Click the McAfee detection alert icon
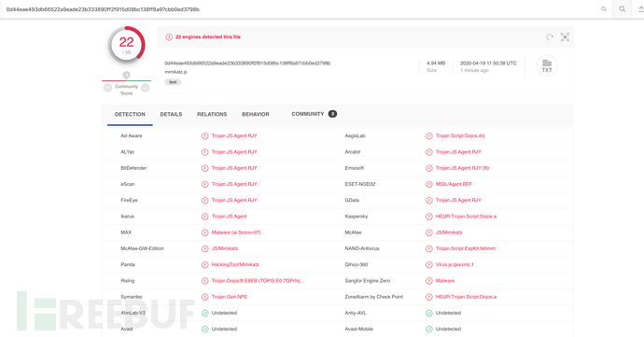This screenshot has width=644, height=337. click(429, 232)
